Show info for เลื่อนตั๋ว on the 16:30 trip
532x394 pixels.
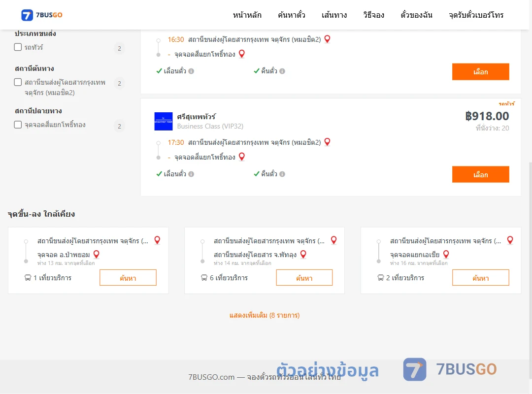(x=191, y=71)
